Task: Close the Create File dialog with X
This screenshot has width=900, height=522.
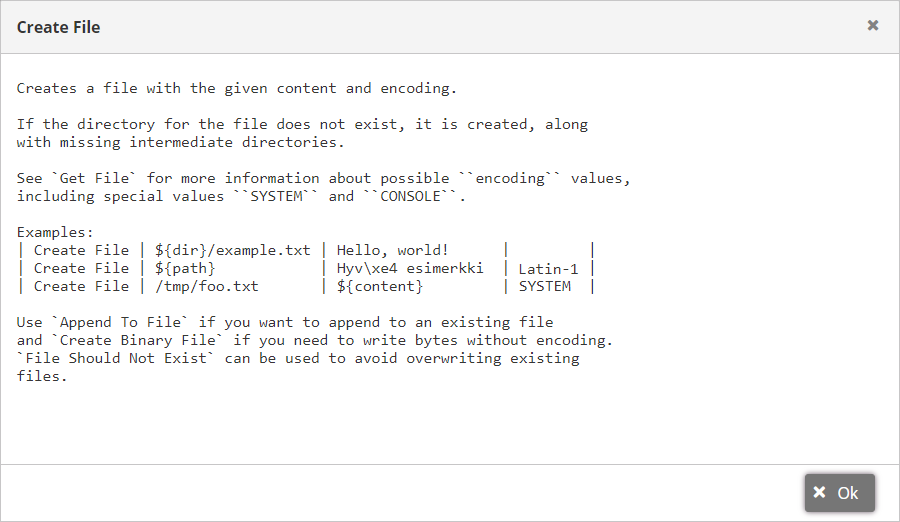Action: pyautogui.click(x=872, y=25)
